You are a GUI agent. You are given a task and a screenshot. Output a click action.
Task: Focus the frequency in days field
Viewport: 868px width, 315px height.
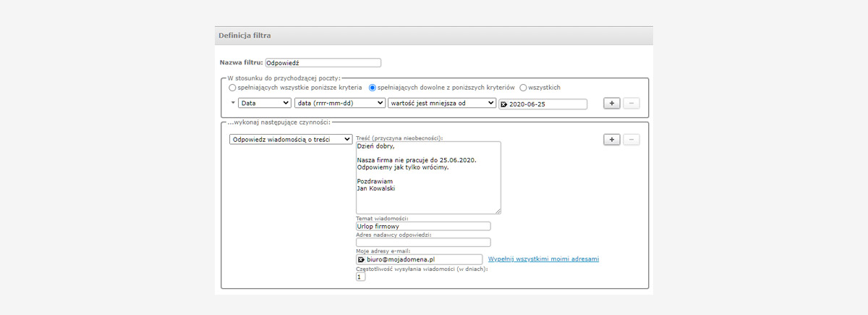click(361, 277)
